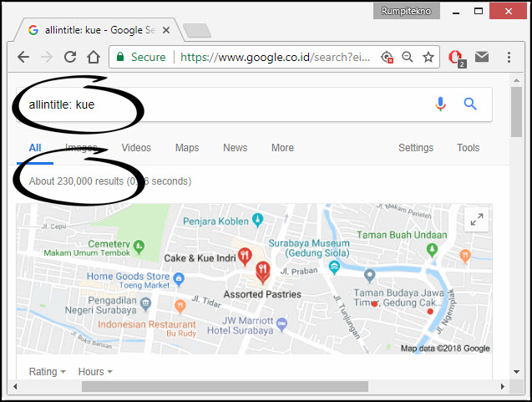Bookmark this page with the star

click(428, 57)
